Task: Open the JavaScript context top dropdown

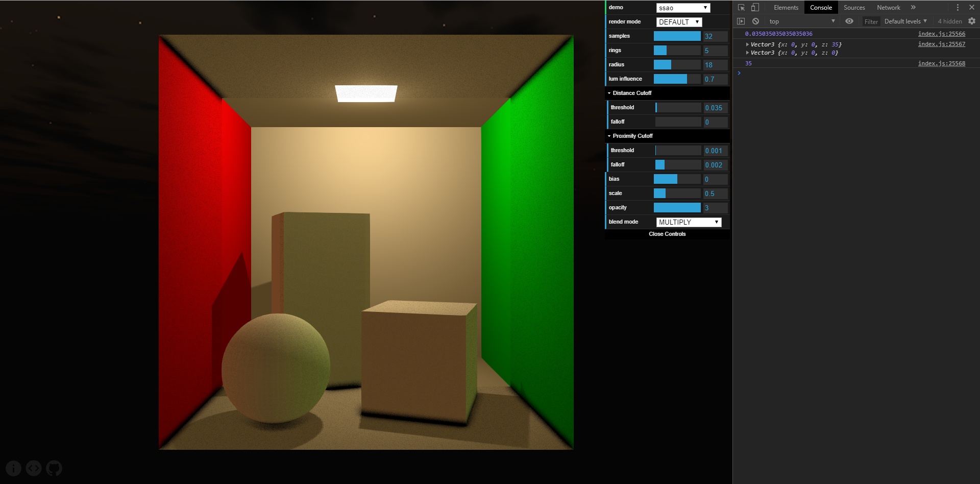Action: (801, 21)
